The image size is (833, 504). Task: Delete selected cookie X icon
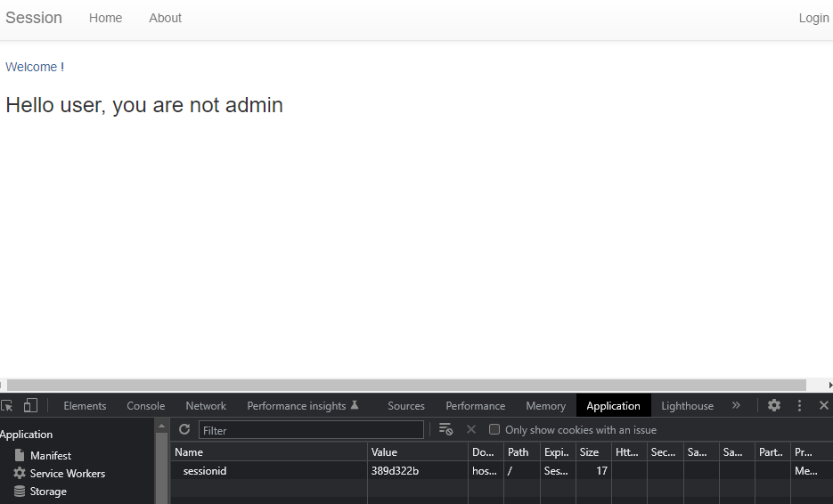[x=471, y=429]
